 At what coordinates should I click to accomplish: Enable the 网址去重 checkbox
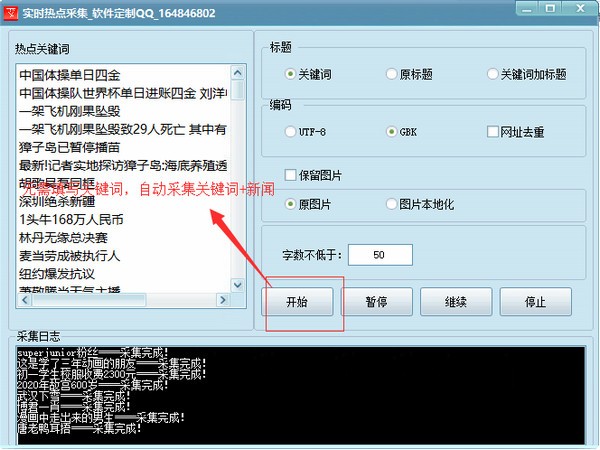tap(492, 131)
